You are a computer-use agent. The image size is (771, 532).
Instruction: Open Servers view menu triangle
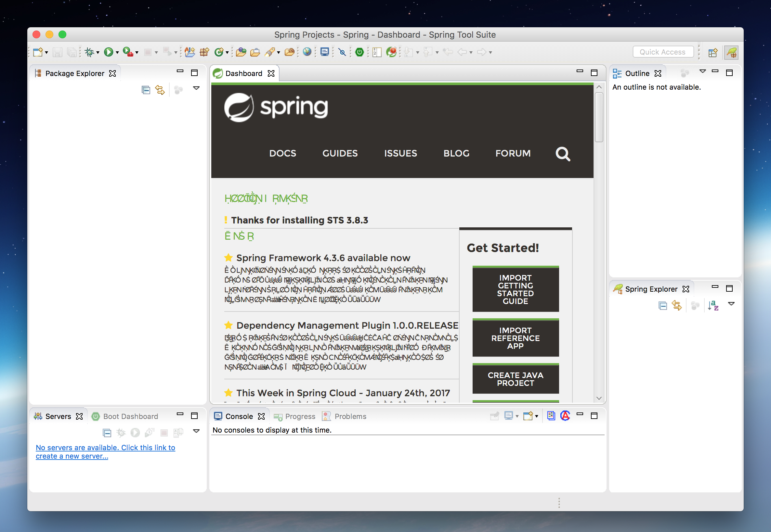196,431
